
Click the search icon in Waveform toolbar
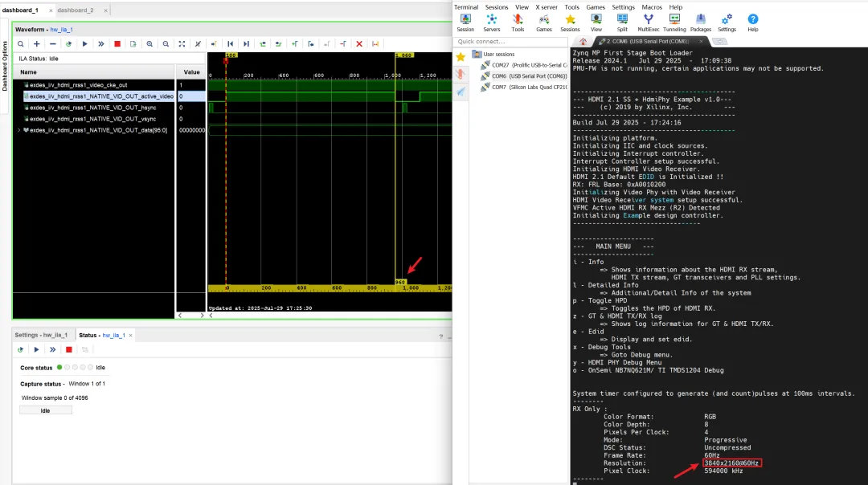pos(20,43)
